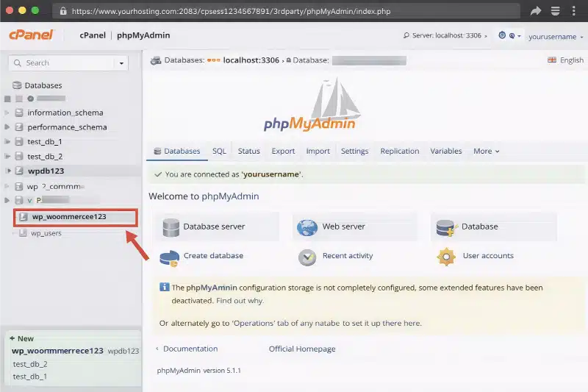Click the Create database link text

point(213,255)
